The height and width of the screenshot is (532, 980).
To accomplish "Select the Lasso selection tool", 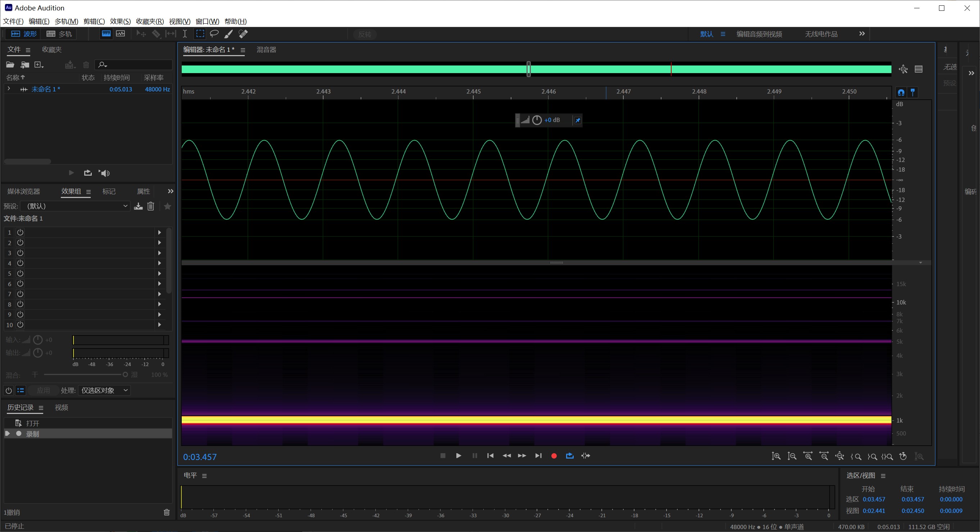I will (x=214, y=33).
